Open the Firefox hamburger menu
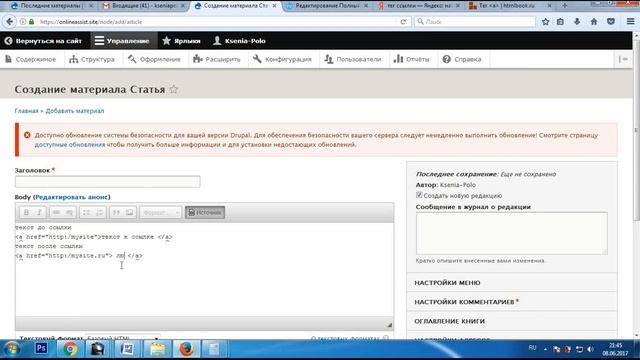Image resolution: width=640 pixels, height=360 pixels. (x=630, y=22)
